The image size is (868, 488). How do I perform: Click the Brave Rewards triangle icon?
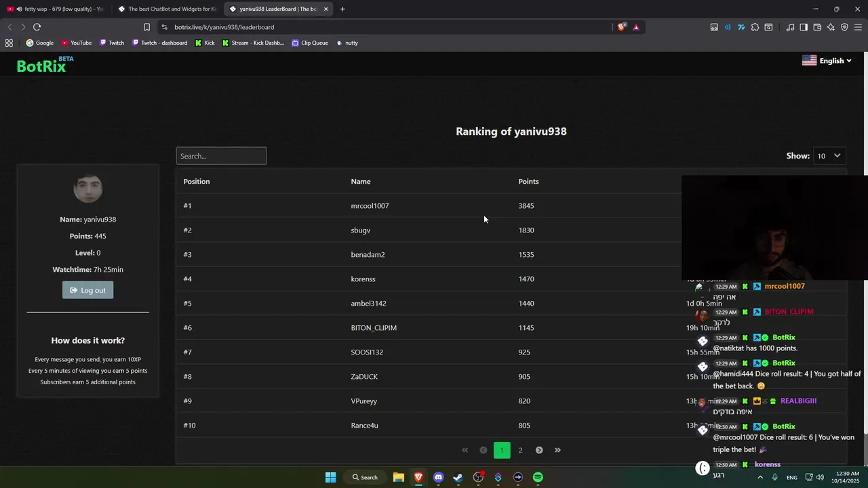pyautogui.click(x=636, y=27)
